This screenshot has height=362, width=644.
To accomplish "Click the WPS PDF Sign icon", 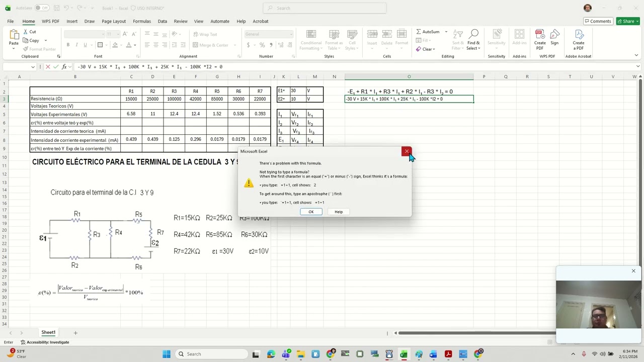I will pos(554,38).
